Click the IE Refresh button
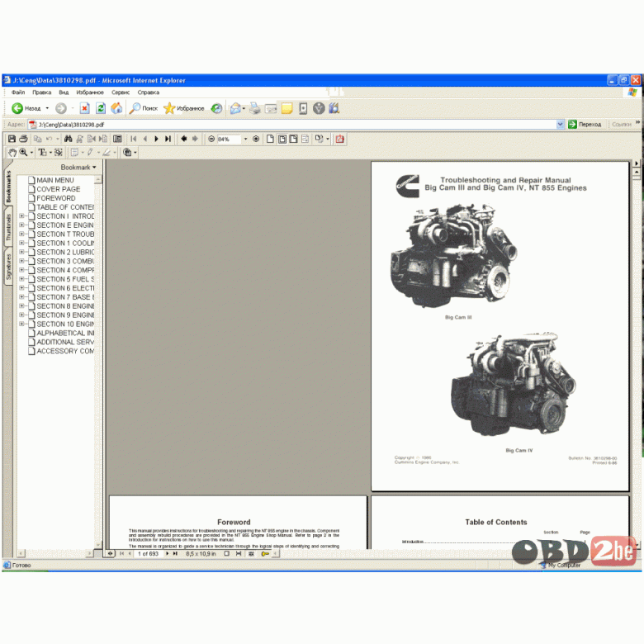 pos(101,108)
